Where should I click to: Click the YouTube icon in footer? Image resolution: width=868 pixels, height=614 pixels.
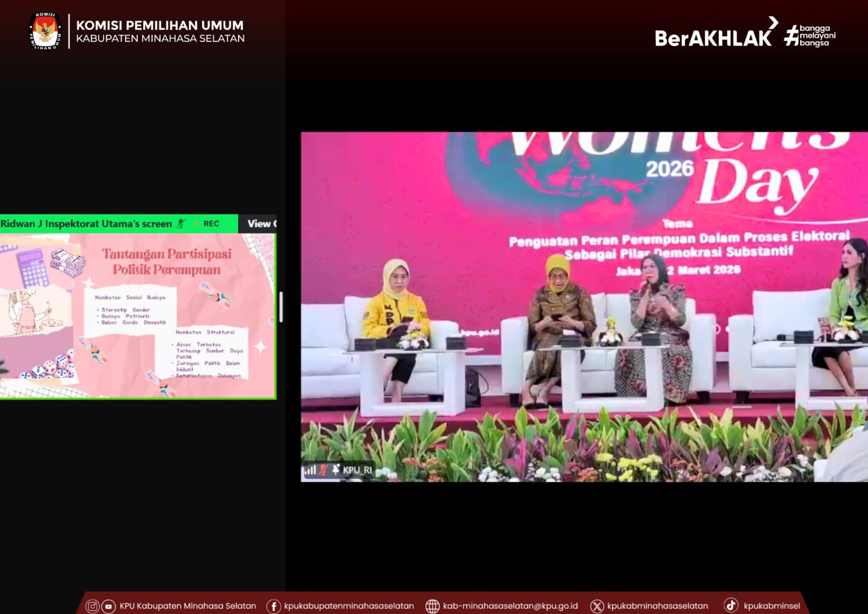[x=108, y=606]
